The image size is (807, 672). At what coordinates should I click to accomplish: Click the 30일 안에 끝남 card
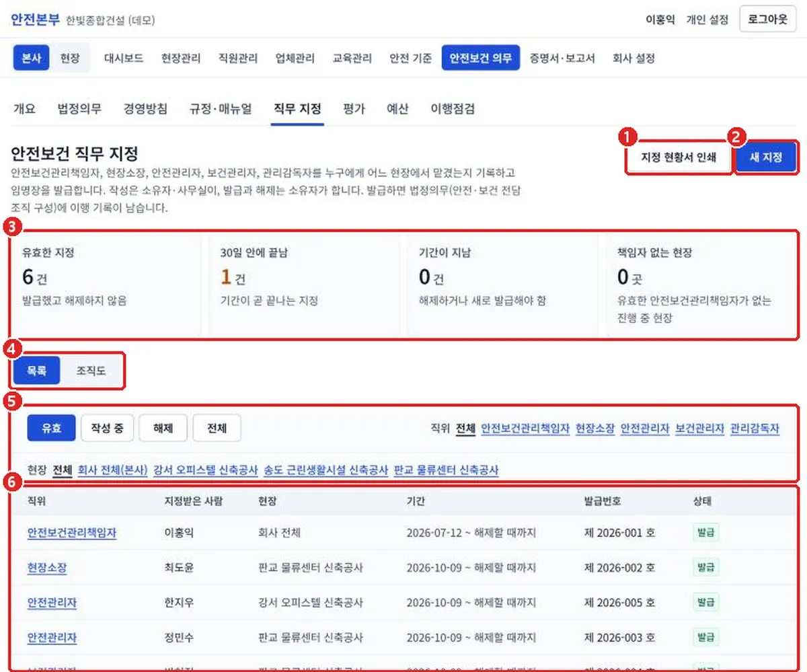tap(304, 285)
